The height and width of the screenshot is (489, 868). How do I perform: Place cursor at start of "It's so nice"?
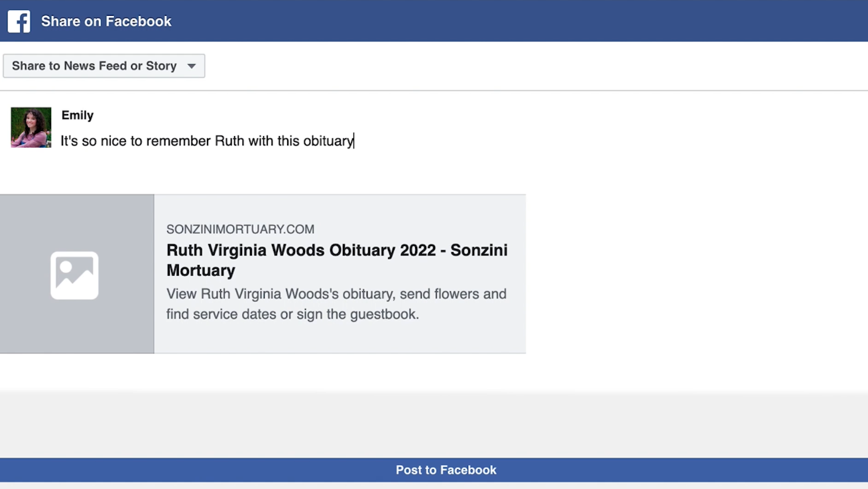pos(62,141)
